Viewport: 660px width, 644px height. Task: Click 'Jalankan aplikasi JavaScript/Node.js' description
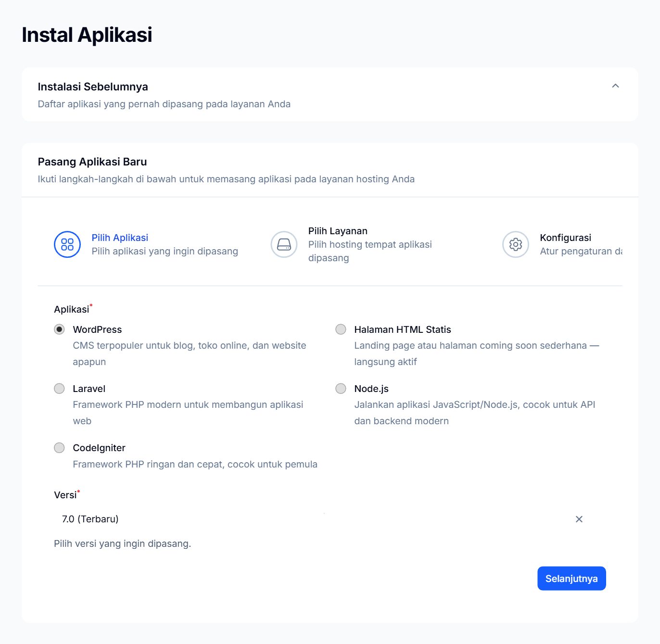[475, 413]
